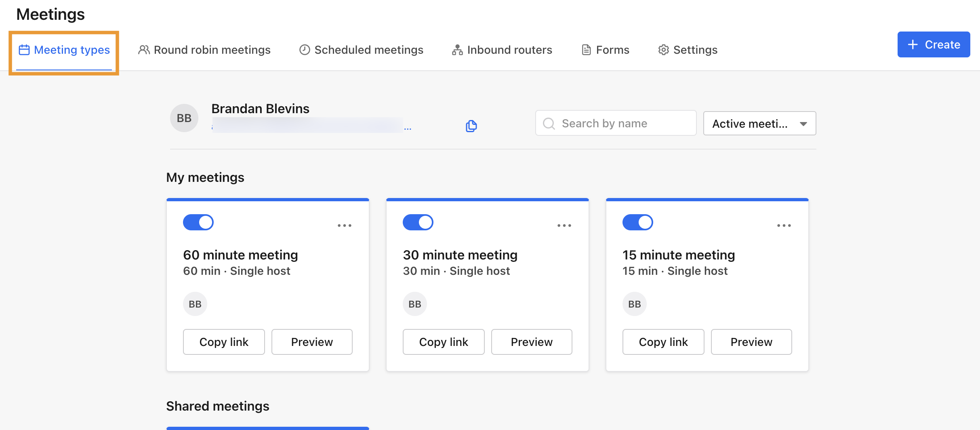Click the Search by name field
This screenshot has height=430, width=980.
(616, 123)
